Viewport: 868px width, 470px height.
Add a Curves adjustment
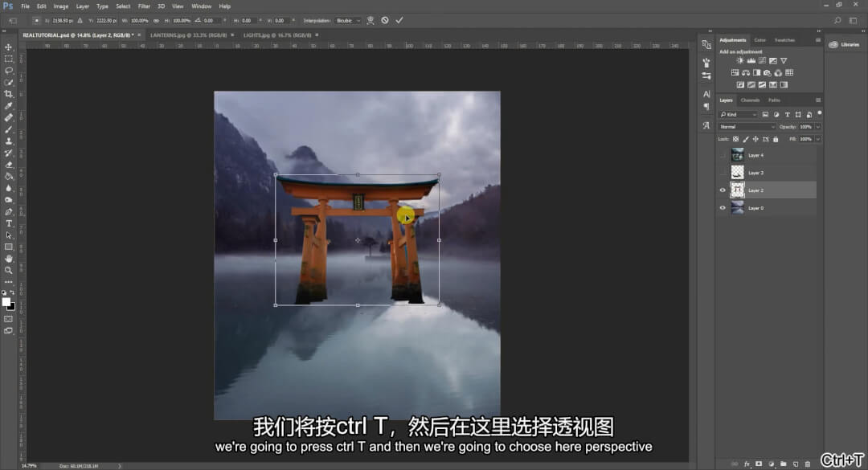762,61
